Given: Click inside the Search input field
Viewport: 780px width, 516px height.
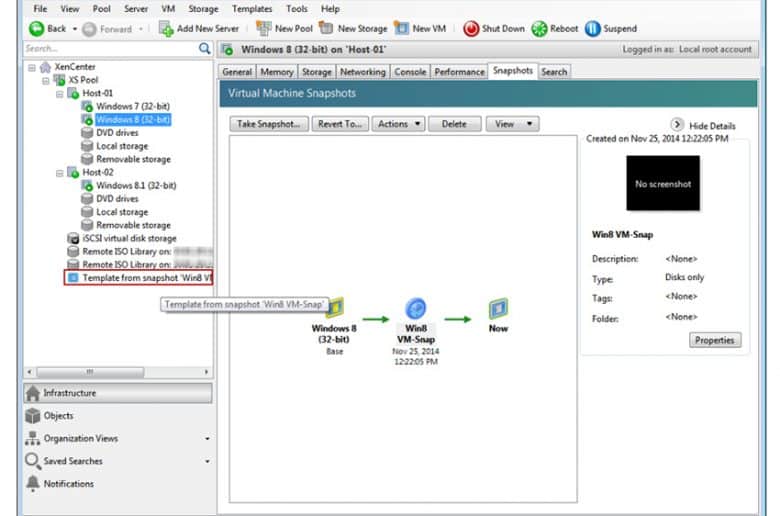Looking at the screenshot, I should (x=110, y=48).
